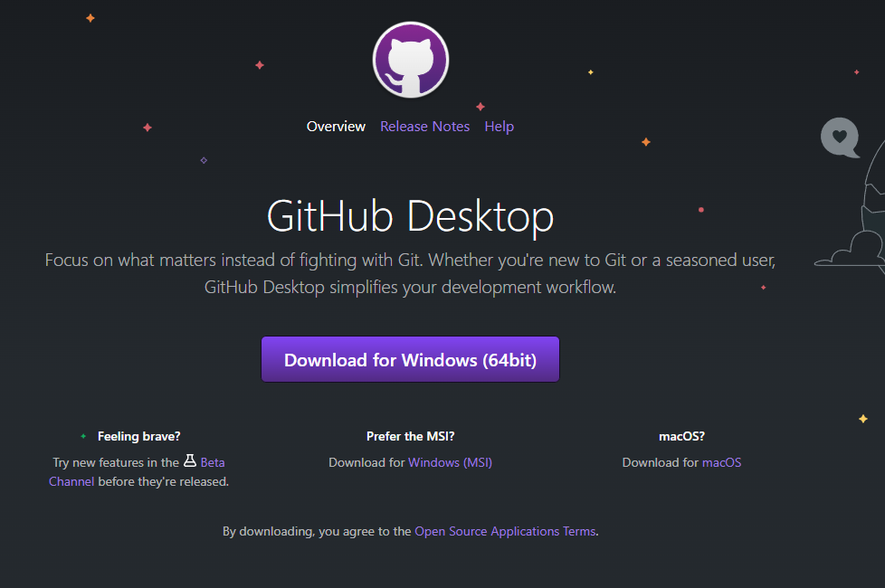The width and height of the screenshot is (885, 588).
Task: Click the GitHub Desktop heading
Action: (410, 216)
